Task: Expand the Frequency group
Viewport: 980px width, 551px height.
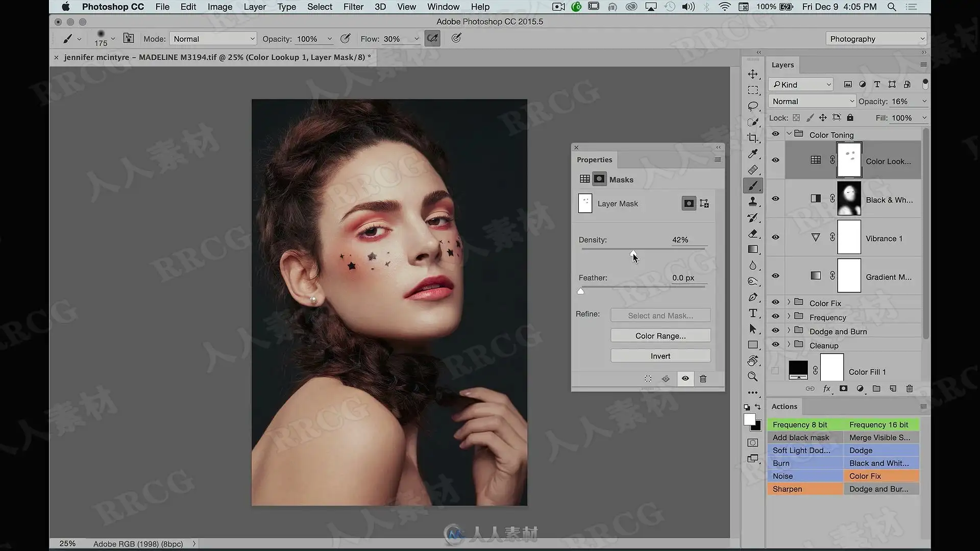Action: (789, 316)
